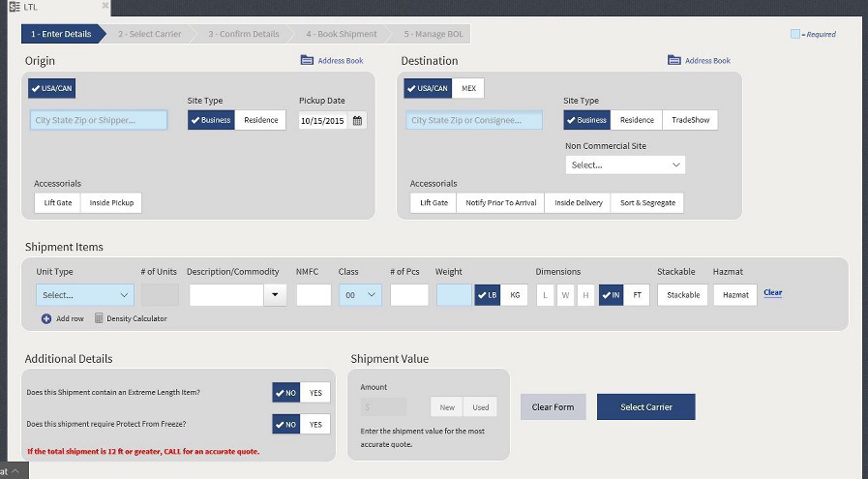Open the Density Calculator icon
This screenshot has width=868, height=479.
[x=99, y=318]
